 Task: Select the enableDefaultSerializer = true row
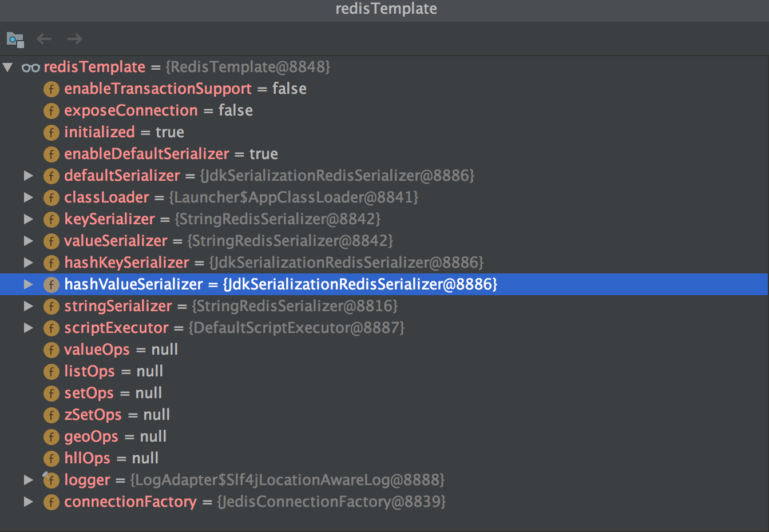tap(384, 154)
